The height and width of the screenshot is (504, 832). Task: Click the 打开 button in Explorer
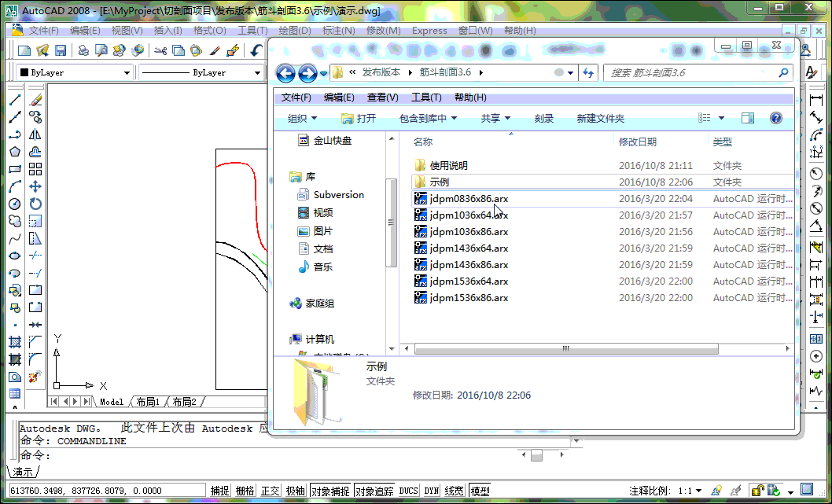point(359,118)
